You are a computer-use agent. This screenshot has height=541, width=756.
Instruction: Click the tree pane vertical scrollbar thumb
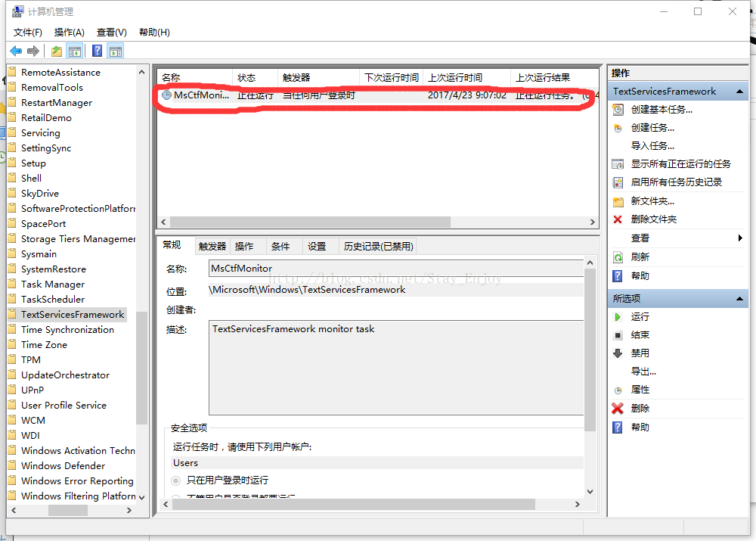[x=142, y=368]
